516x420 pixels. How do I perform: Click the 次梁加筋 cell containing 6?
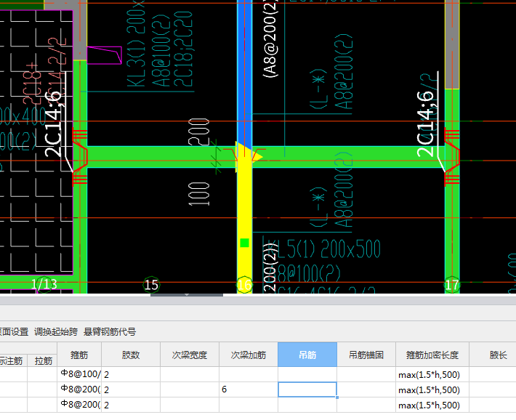249,389
